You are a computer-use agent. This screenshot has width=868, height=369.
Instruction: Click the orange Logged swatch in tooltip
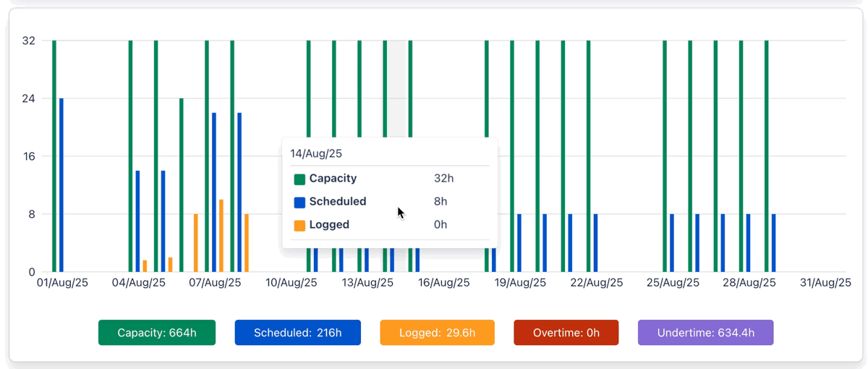coord(299,225)
